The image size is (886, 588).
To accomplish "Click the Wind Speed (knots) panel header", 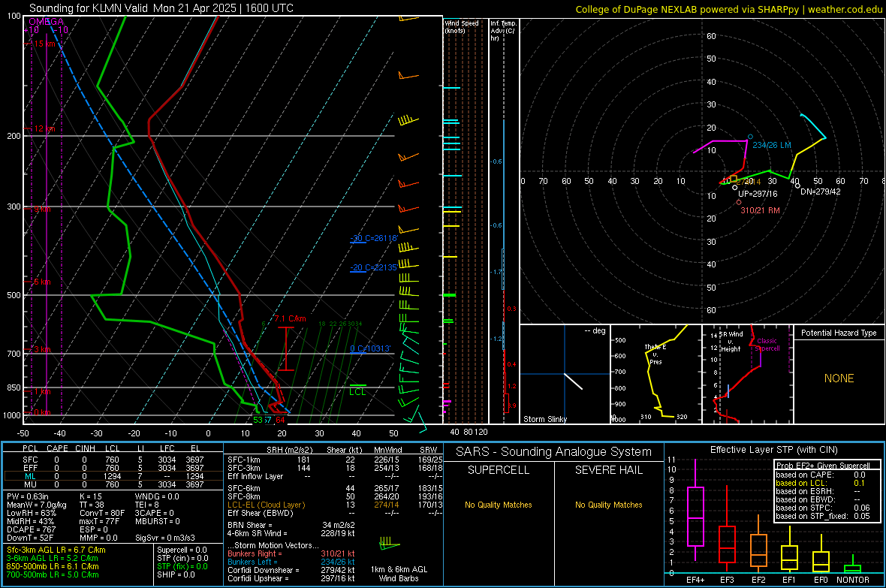I will 461,26.
